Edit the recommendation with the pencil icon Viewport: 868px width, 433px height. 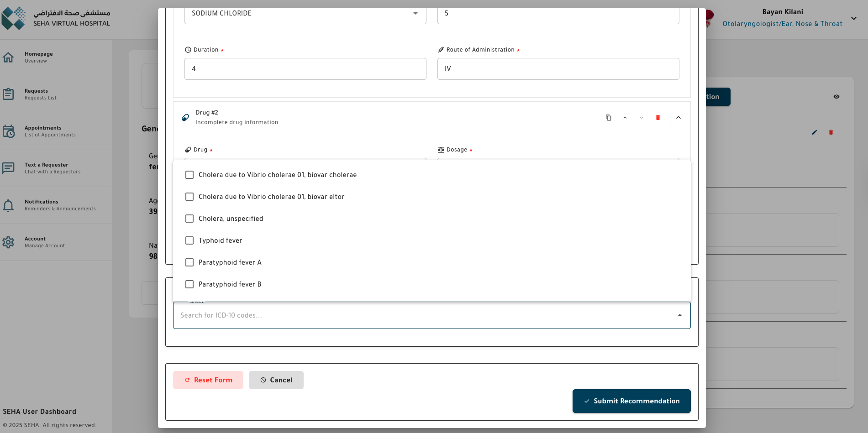pyautogui.click(x=814, y=132)
